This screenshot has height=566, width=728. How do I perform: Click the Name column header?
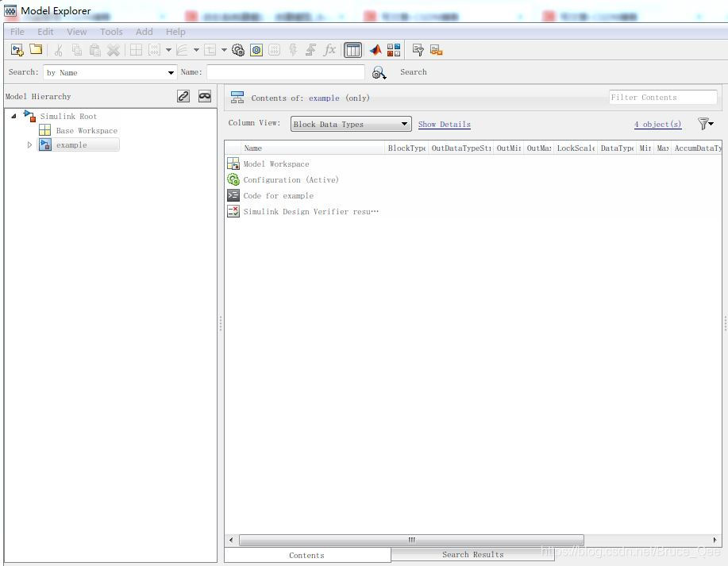tap(313, 148)
